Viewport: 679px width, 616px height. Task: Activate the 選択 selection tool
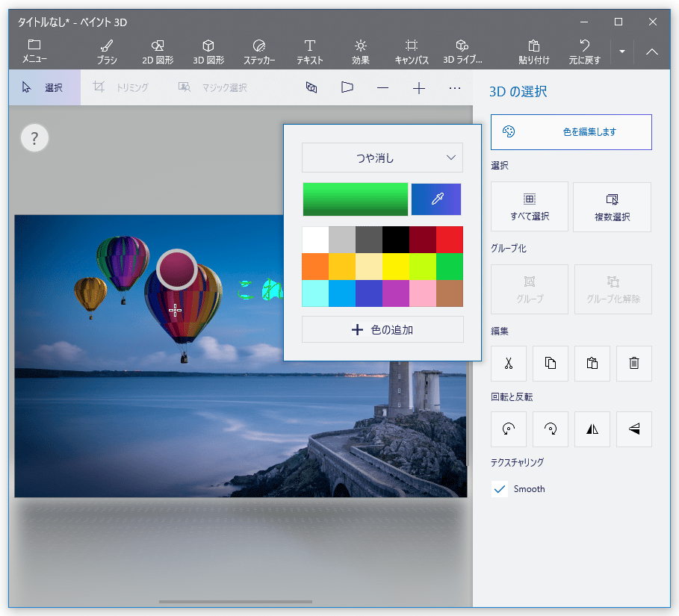45,88
